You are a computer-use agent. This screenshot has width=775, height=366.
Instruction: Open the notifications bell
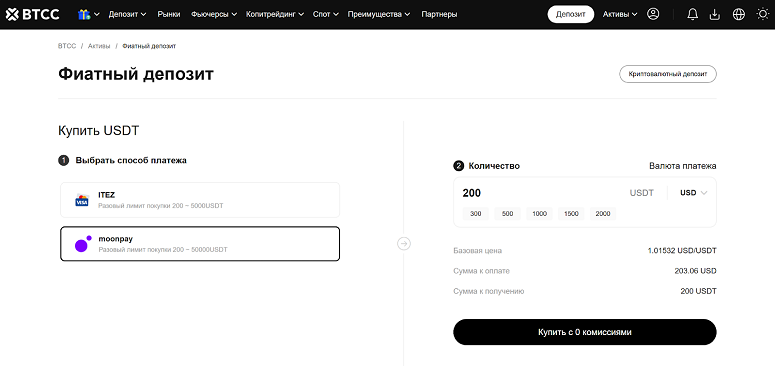(692, 14)
